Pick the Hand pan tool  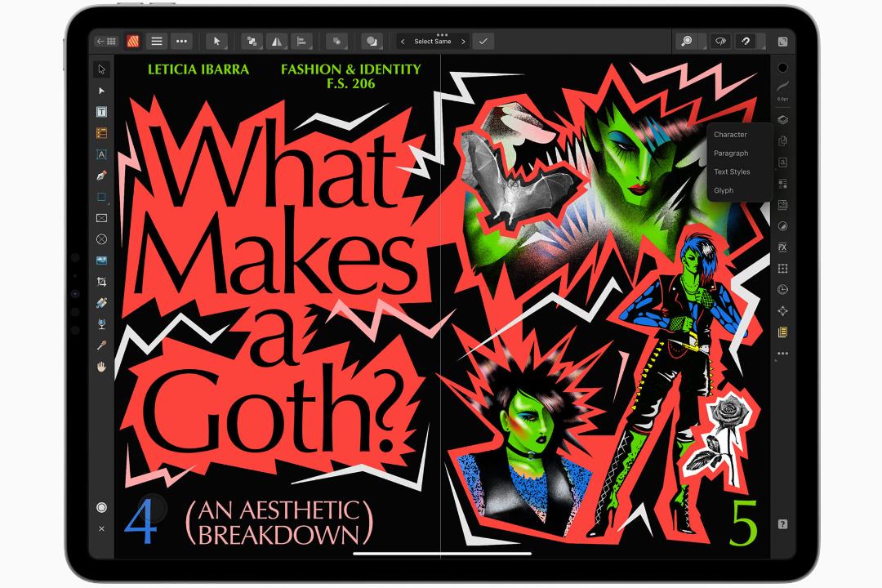click(101, 367)
